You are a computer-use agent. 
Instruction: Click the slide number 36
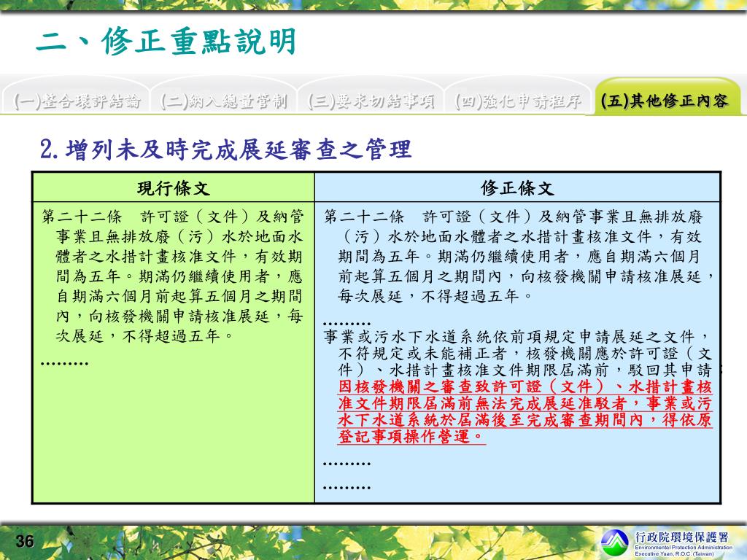25,542
